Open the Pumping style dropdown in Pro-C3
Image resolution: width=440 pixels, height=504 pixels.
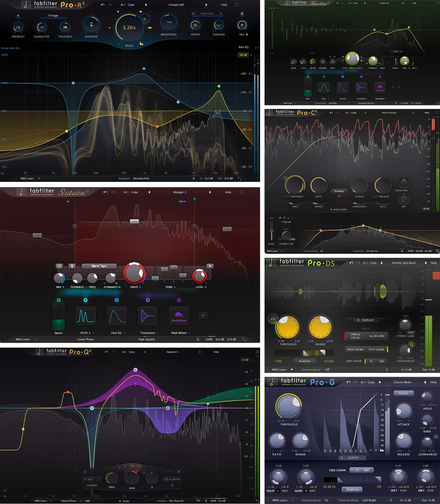[x=339, y=191]
